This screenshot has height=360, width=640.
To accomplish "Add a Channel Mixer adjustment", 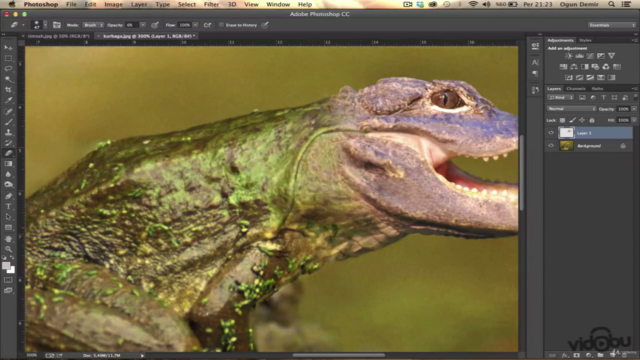I will pyautogui.click(x=606, y=67).
